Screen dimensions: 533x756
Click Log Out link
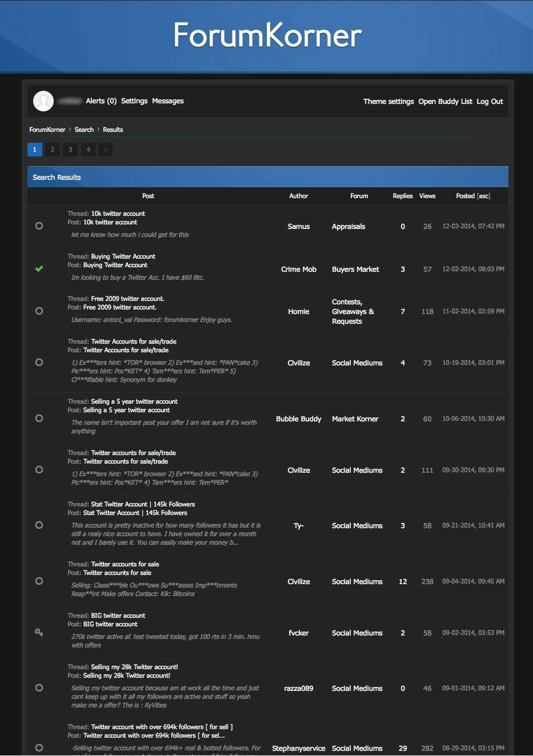(490, 102)
